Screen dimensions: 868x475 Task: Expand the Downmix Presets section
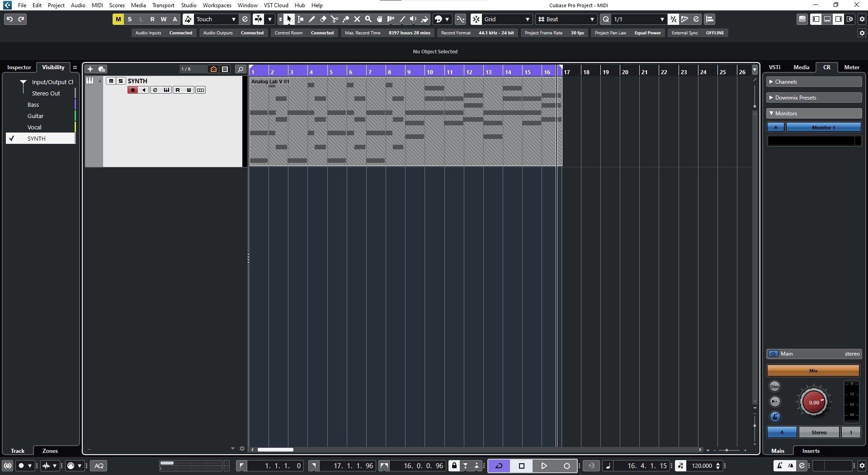tap(814, 98)
